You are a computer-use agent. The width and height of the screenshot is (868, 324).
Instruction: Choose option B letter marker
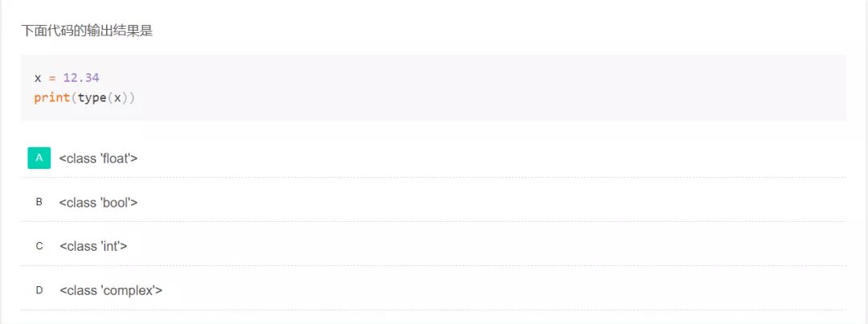click(x=39, y=202)
